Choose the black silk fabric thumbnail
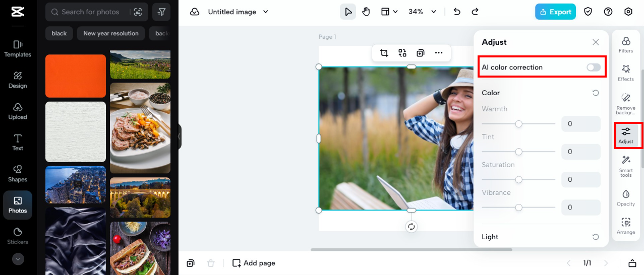This screenshot has width=644, height=275. tap(76, 241)
